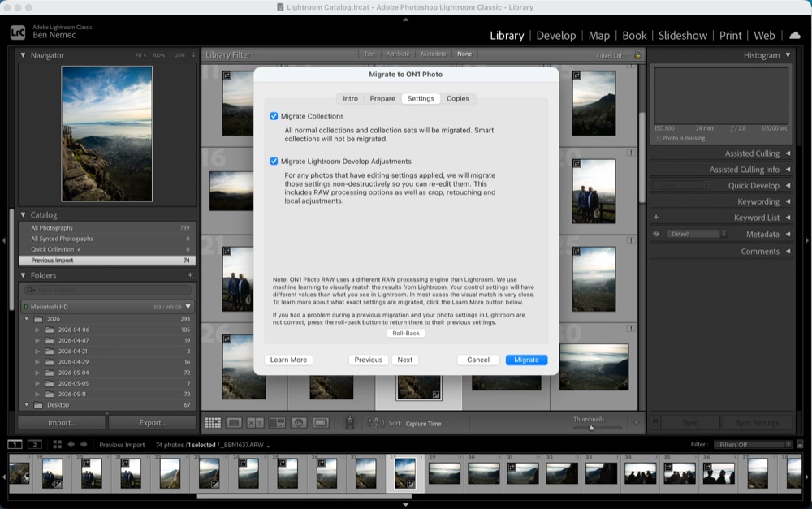This screenshot has height=509, width=812.
Task: Open the Slideshow module
Action: point(683,35)
